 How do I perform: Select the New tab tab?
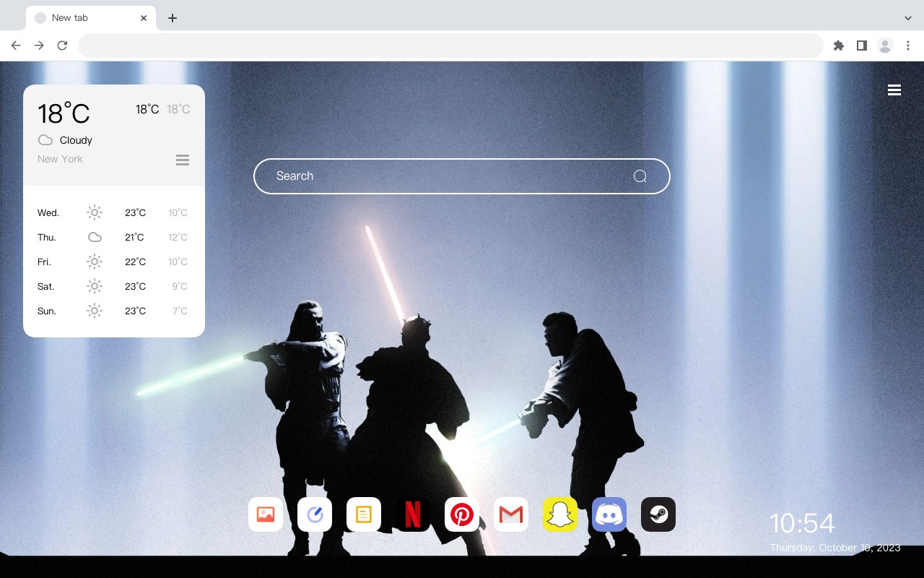click(x=91, y=18)
